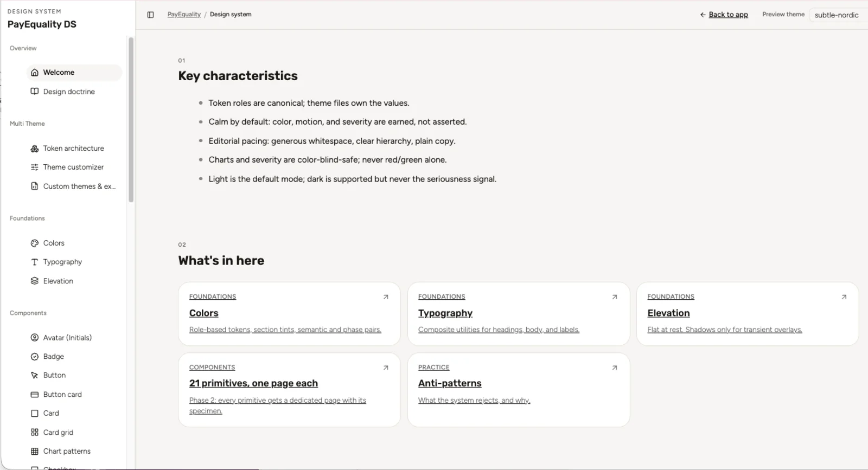The height and width of the screenshot is (470, 868).
Task: Open the Preview theme subtle-nordic dropdown
Action: pyautogui.click(x=838, y=15)
